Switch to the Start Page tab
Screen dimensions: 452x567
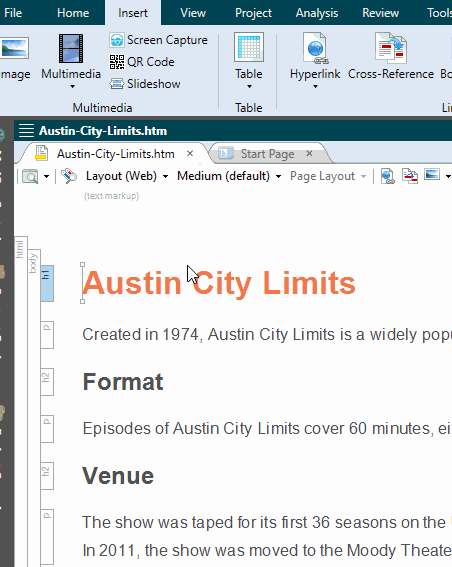click(x=268, y=154)
